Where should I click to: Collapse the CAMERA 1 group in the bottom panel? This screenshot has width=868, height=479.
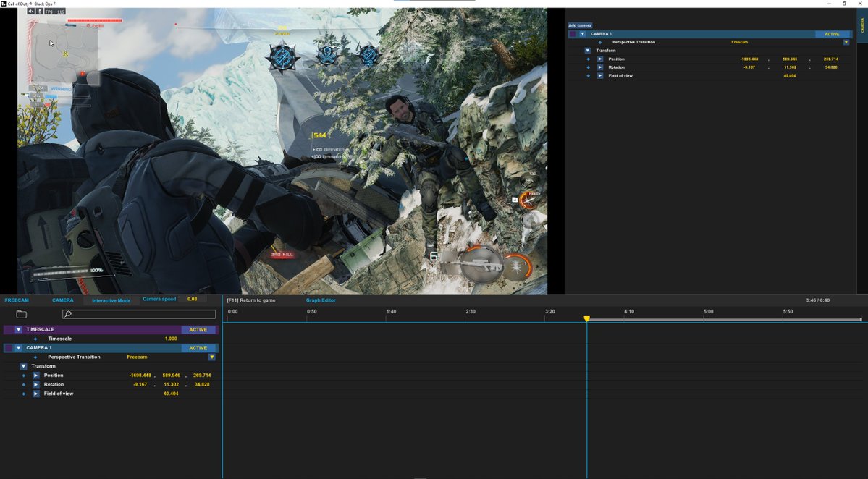pos(18,348)
